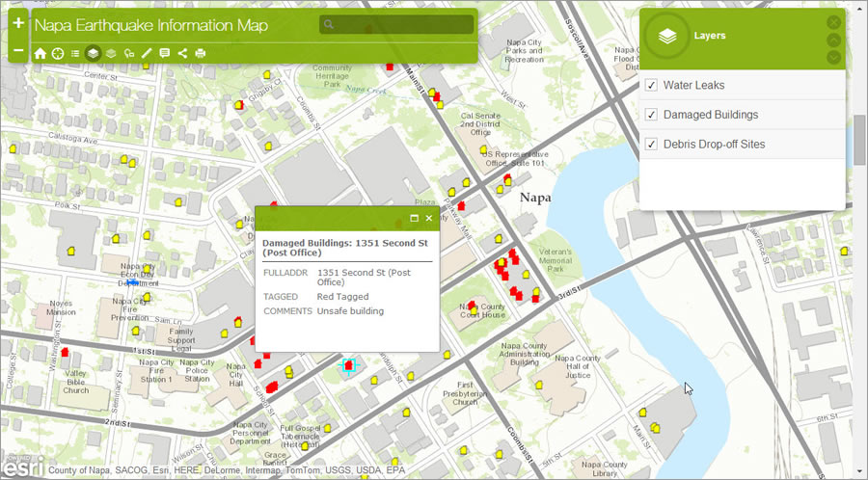Open the speech bubble comments icon

click(x=164, y=53)
